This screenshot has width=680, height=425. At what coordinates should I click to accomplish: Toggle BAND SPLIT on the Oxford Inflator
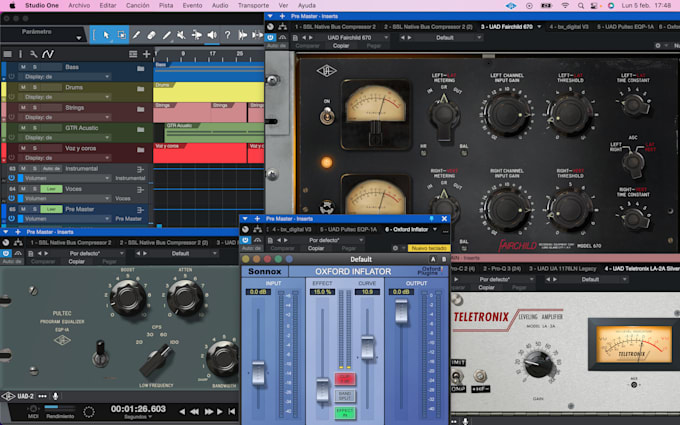(345, 396)
